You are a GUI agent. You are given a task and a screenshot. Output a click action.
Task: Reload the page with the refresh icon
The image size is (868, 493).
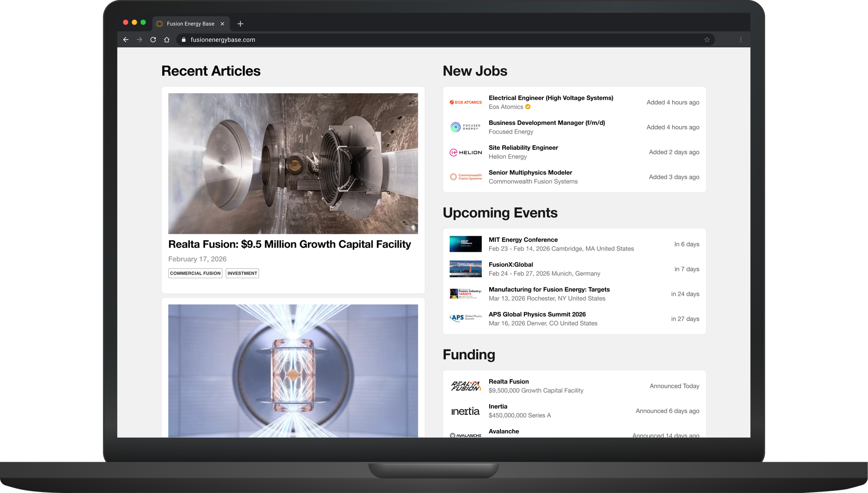153,40
